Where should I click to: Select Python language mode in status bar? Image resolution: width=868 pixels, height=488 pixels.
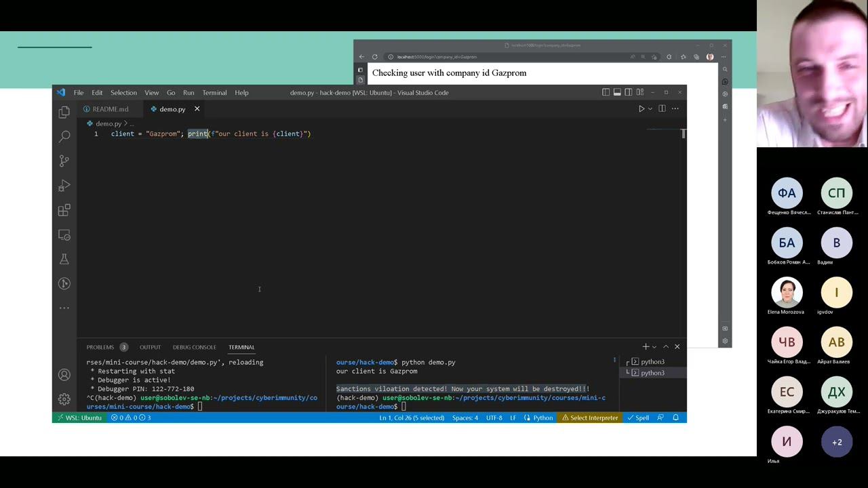(542, 418)
